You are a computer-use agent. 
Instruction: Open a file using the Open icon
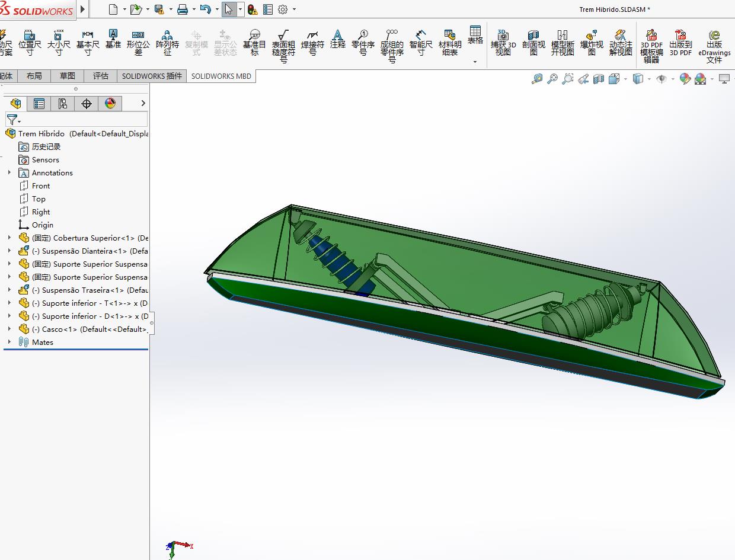coord(136,9)
